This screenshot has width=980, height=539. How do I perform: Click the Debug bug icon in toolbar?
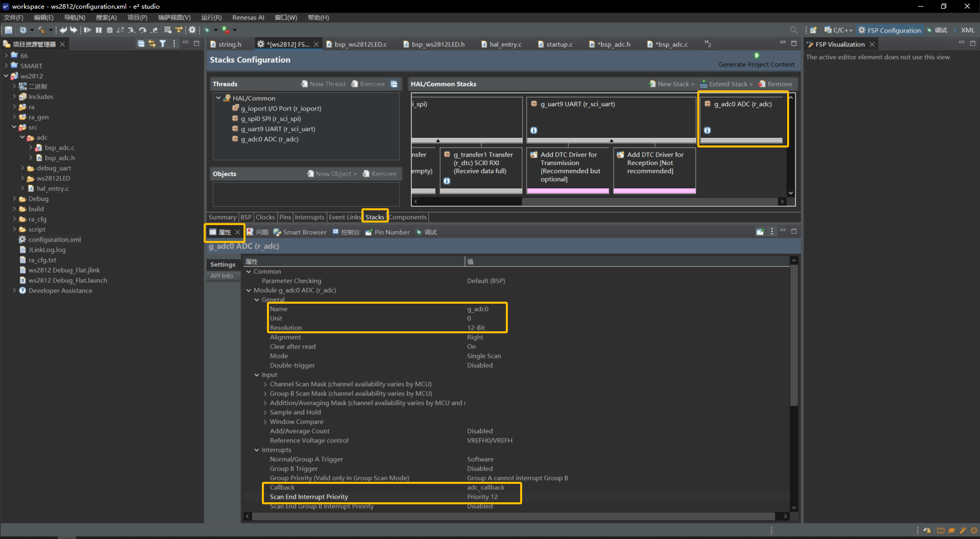click(207, 30)
